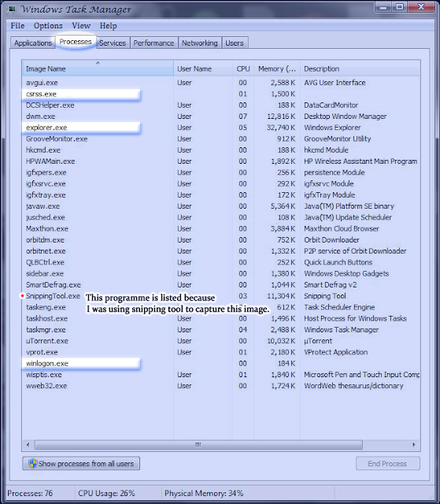Select the DCSHelper.exe process

point(221,105)
